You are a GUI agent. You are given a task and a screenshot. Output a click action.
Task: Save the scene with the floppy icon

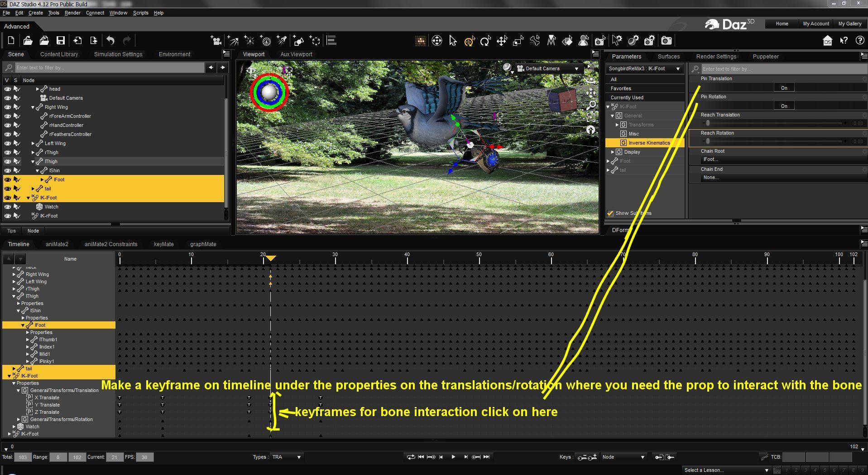[60, 41]
